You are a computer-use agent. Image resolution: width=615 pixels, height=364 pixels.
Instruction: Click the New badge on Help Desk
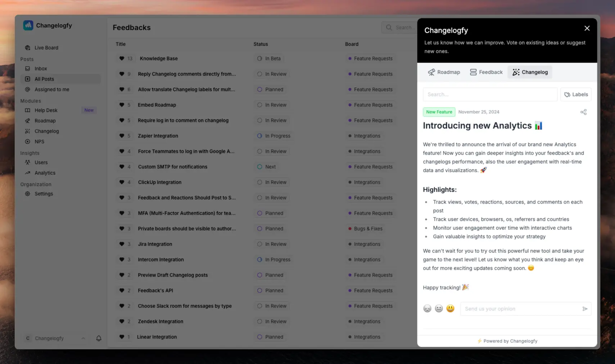point(89,110)
